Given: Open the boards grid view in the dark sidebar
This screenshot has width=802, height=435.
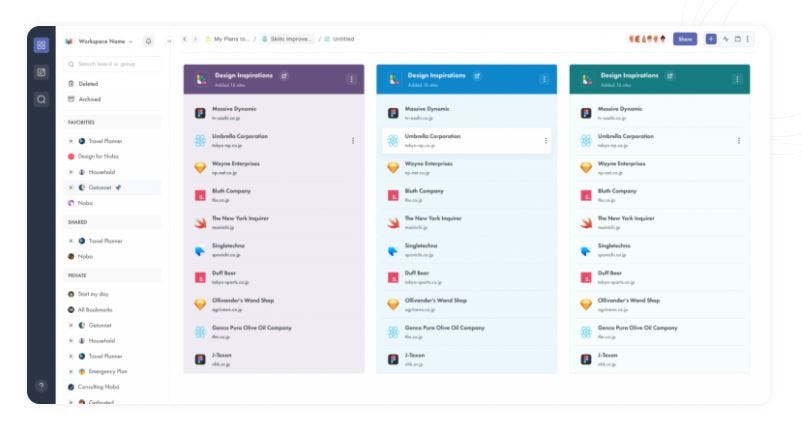Looking at the screenshot, I should pyautogui.click(x=41, y=45).
